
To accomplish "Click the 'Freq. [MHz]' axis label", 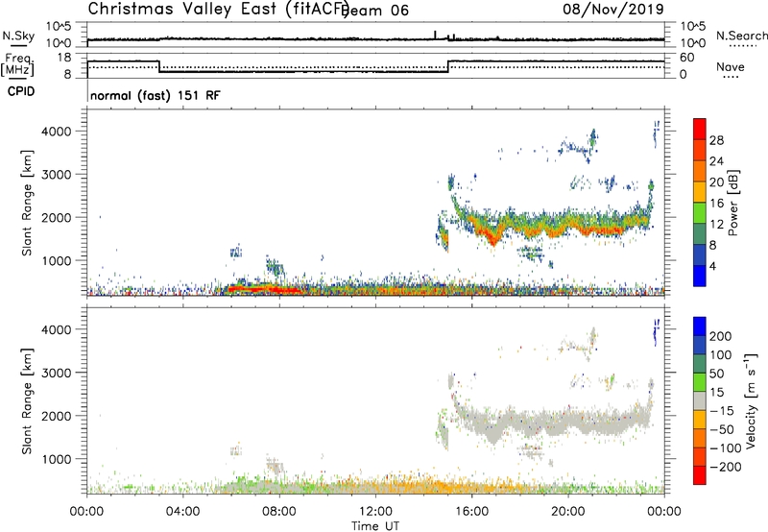I will (17, 65).
